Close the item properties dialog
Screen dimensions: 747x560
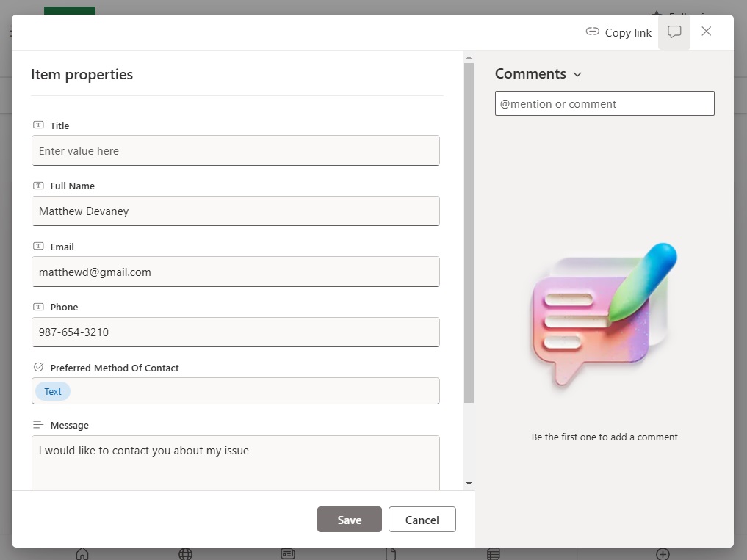click(x=707, y=32)
